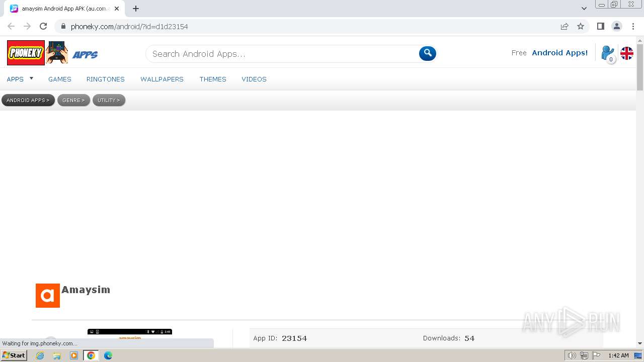Click the orange Amaysim app icon

[x=48, y=296]
